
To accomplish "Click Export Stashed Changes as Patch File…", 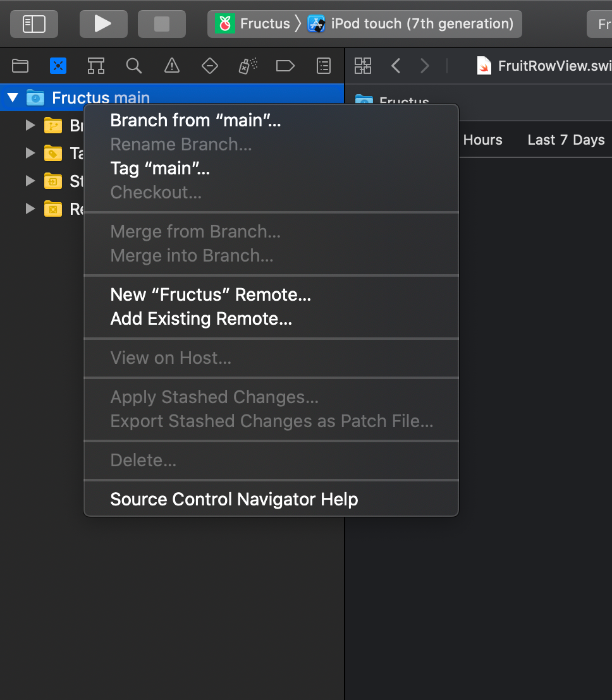I will (x=272, y=421).
